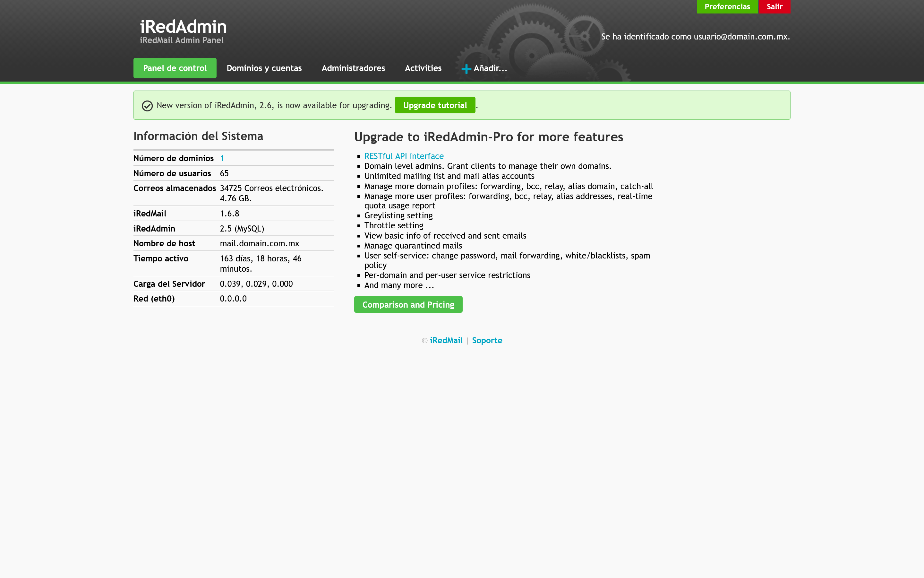Click the Información del Sistema heading
Viewport: 924px width, 578px height.
[x=198, y=136]
